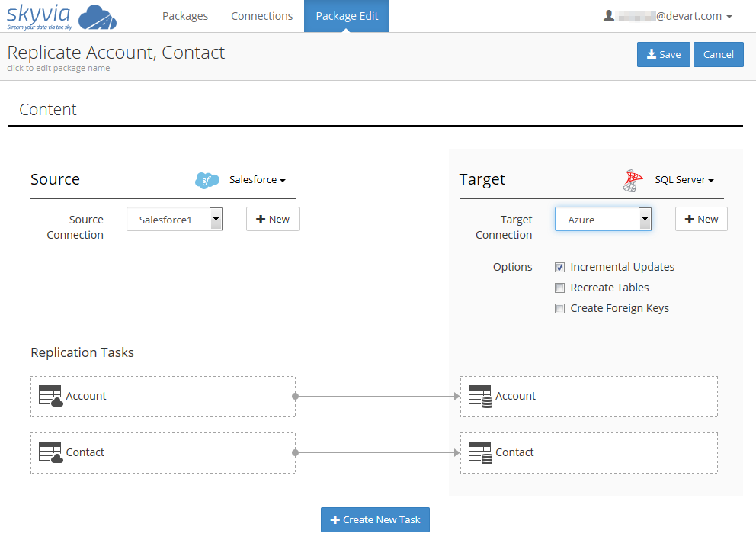This screenshot has height=540, width=756.
Task: Expand the Salesforce1 source connection combo box
Action: 216,219
